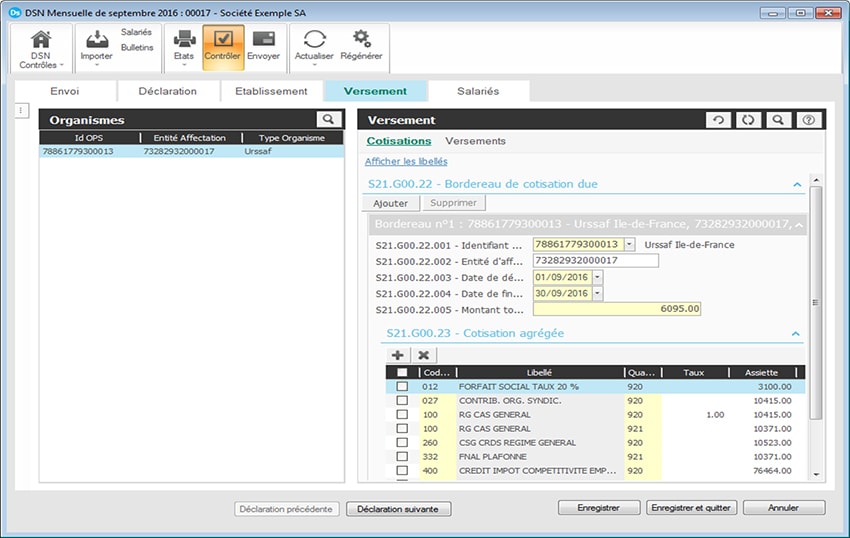Click the undo icon in Versement header
Image resolution: width=850 pixels, height=538 pixels.
[718, 120]
